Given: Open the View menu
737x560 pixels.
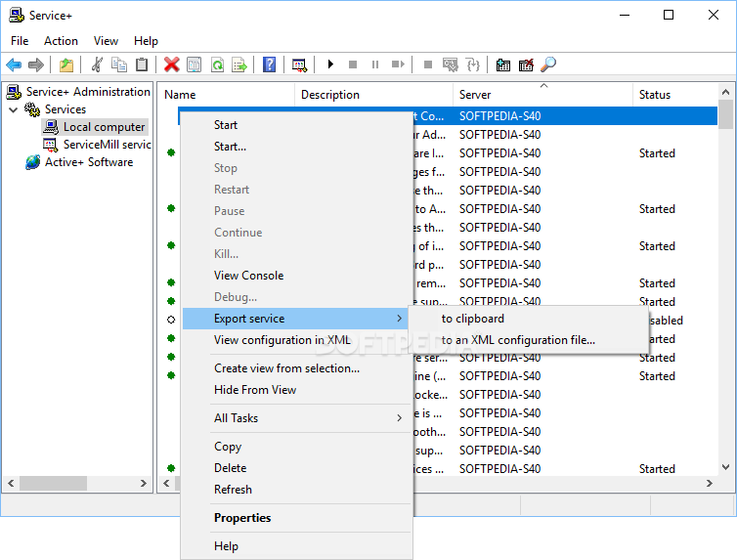Looking at the screenshot, I should coord(106,41).
